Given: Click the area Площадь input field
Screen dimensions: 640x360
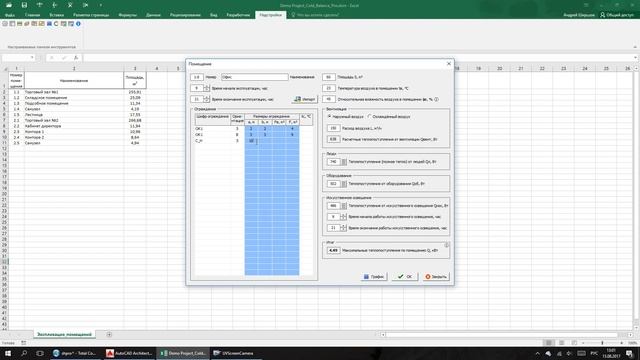Looking at the screenshot, I should 329,77.
